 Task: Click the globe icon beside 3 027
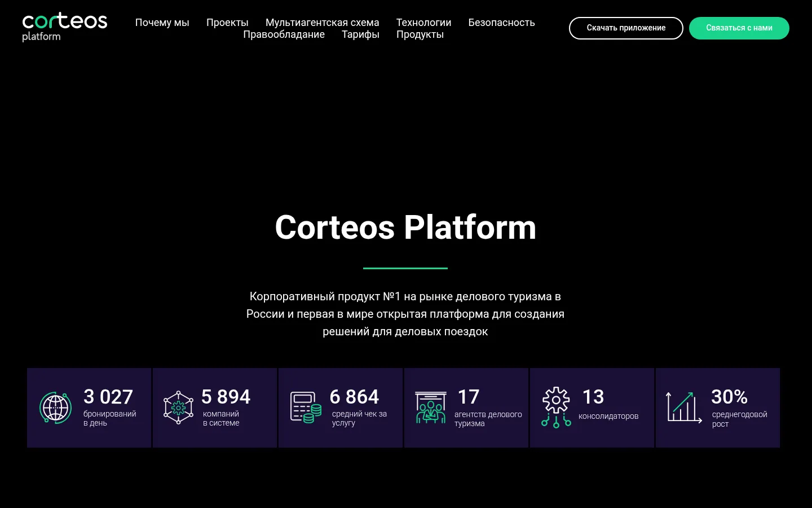click(55, 407)
